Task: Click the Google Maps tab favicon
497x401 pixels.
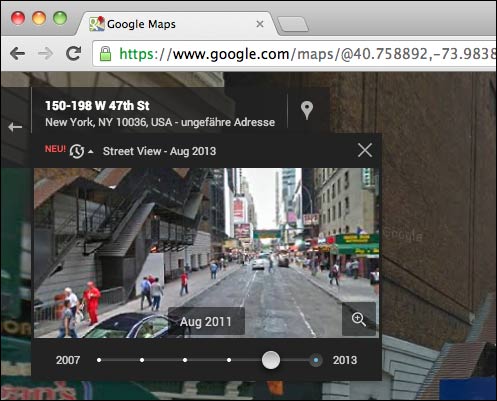Action: point(97,24)
